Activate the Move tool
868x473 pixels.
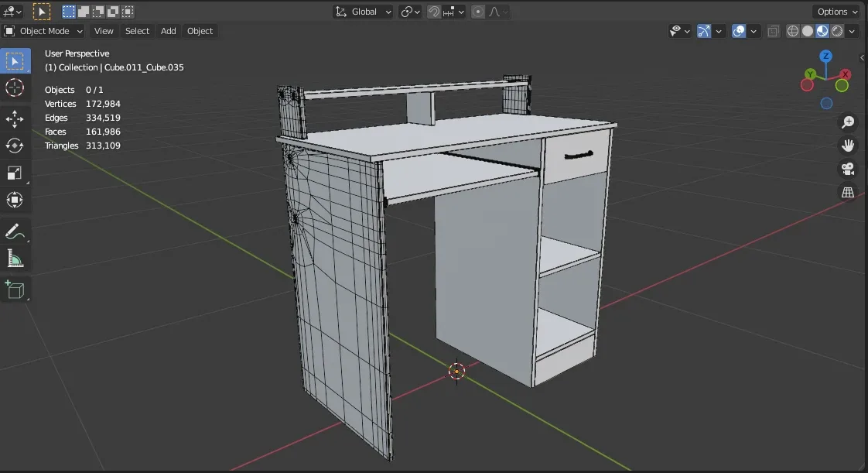(x=15, y=118)
